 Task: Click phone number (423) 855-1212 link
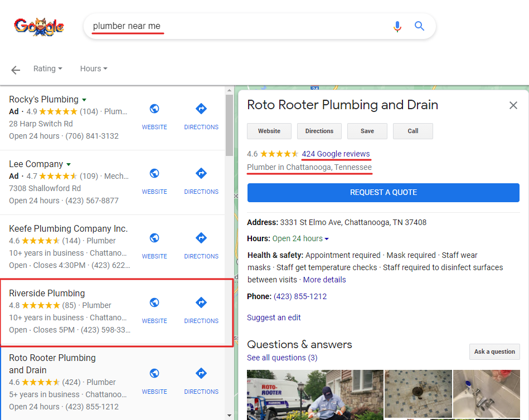pyautogui.click(x=300, y=297)
